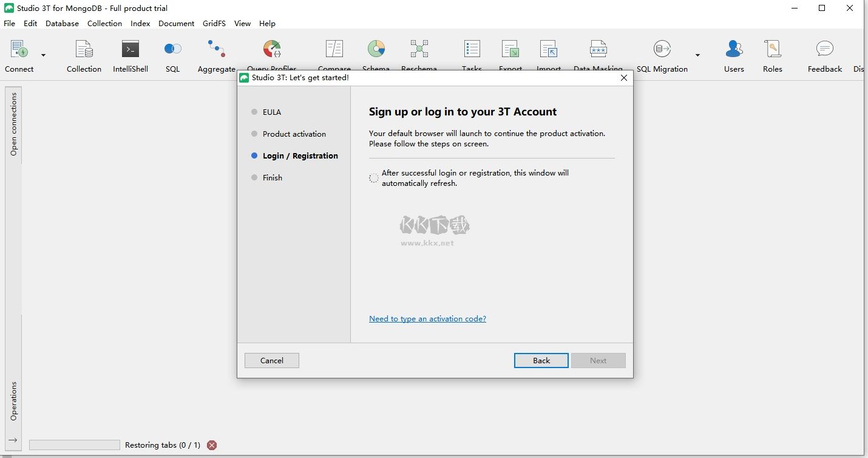Click the Import toolbar icon
868x458 pixels.
coord(549,49)
